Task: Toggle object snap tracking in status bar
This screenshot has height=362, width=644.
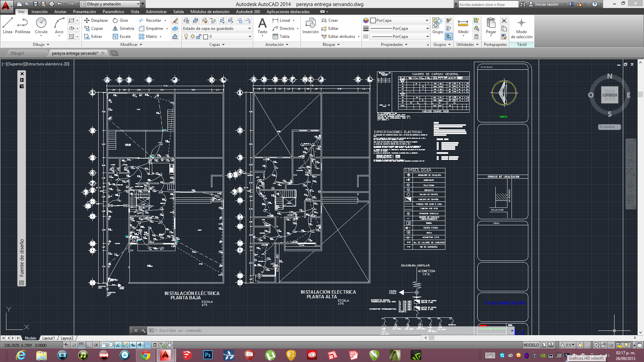Action: click(x=118, y=345)
